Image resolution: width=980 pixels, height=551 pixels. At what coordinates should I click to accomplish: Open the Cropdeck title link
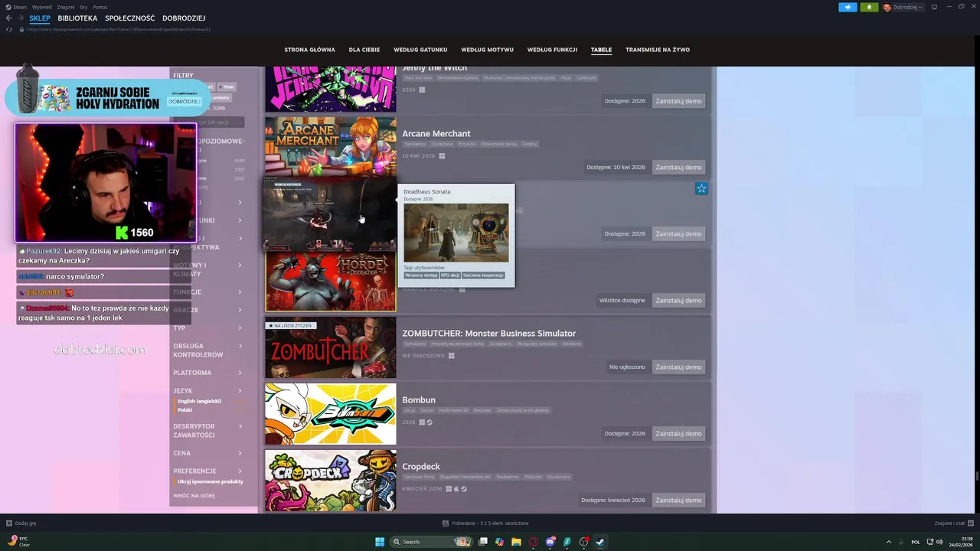tap(421, 467)
